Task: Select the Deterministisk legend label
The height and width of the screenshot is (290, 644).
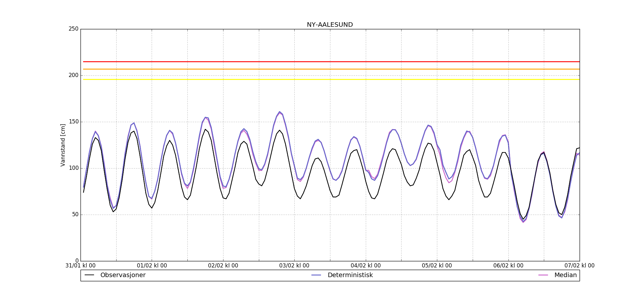Action: [x=350, y=275]
